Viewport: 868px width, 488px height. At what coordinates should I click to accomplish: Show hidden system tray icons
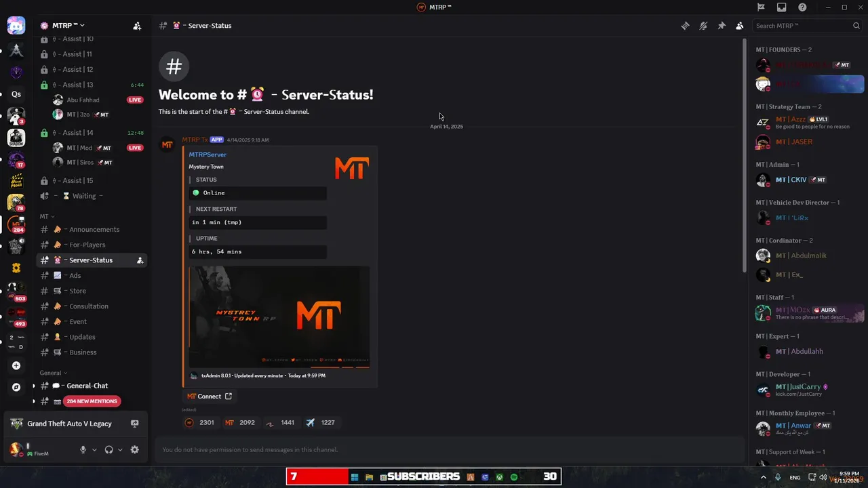[764, 477]
